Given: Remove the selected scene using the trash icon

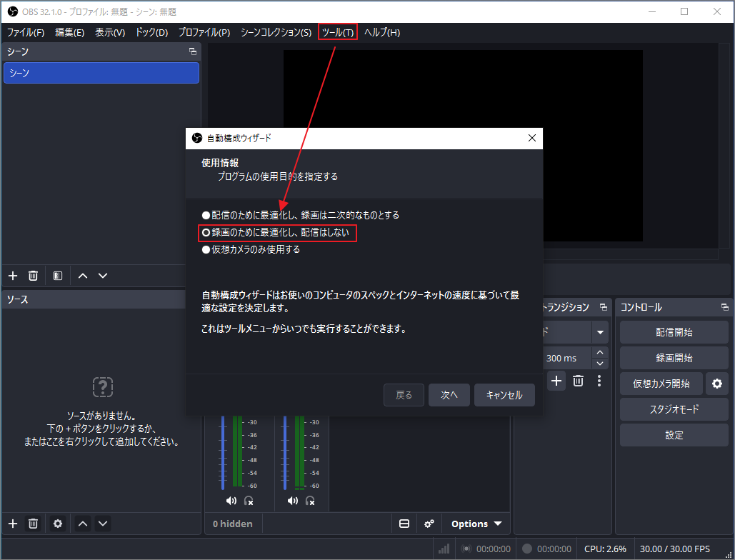Looking at the screenshot, I should (33, 275).
